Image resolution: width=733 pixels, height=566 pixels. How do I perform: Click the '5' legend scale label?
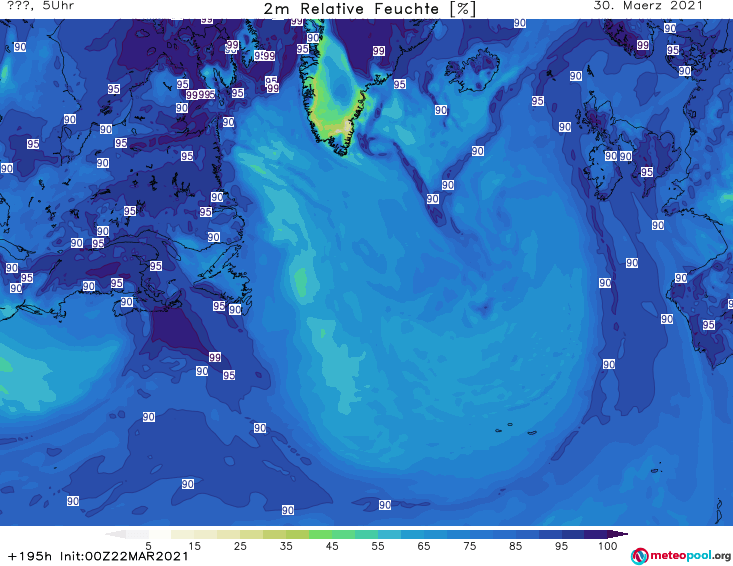tap(149, 546)
